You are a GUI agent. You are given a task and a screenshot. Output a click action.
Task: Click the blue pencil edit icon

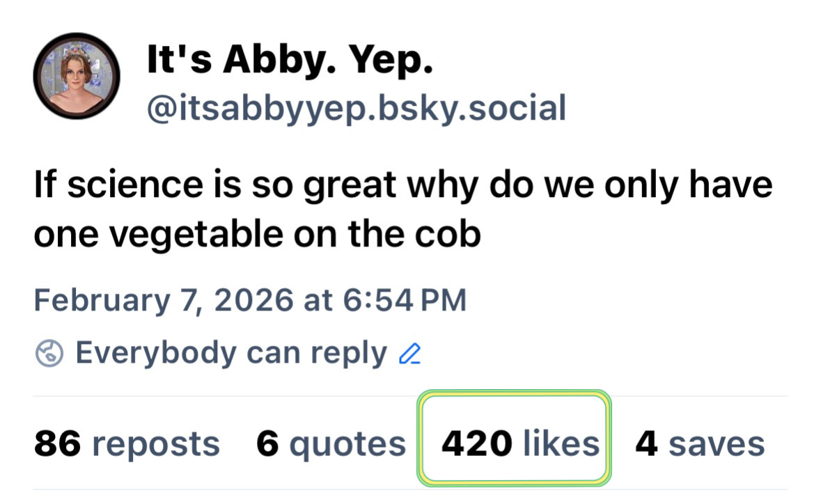409,355
